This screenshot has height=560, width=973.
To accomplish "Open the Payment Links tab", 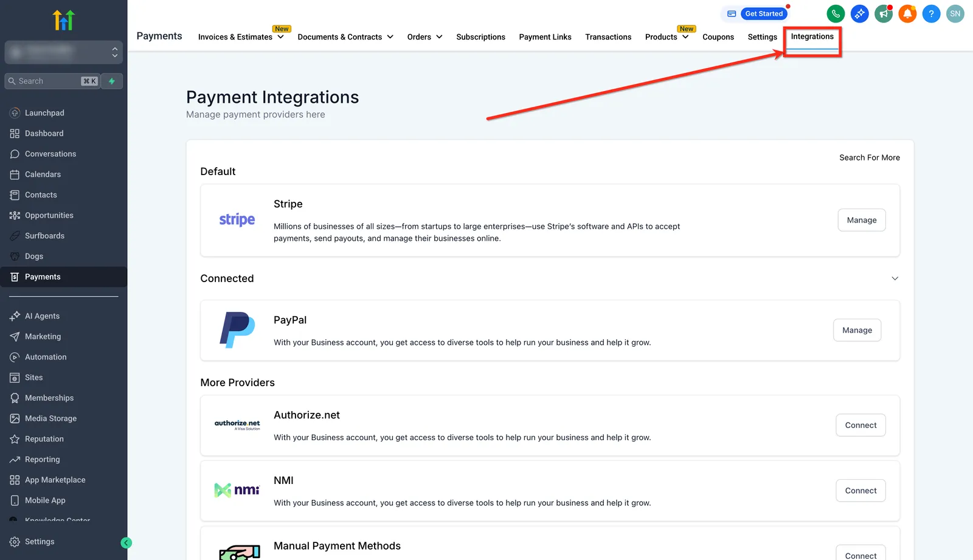I will click(x=545, y=36).
